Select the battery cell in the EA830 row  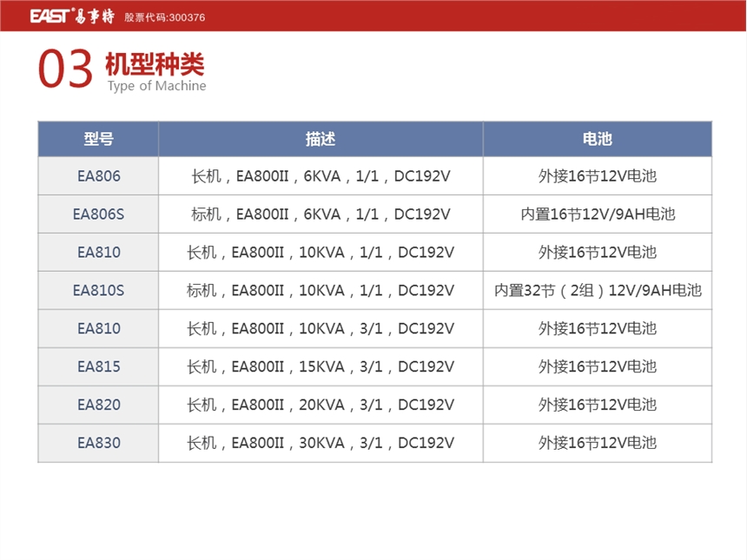598,443
